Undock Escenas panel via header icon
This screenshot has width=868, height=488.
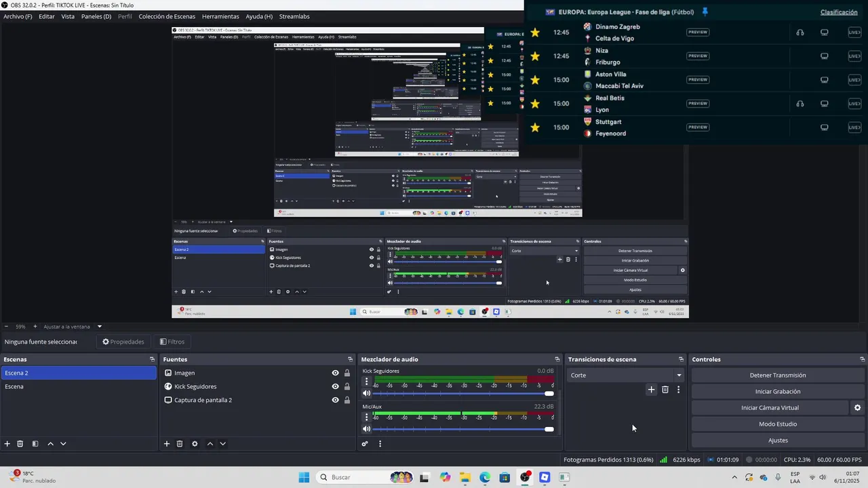152,359
